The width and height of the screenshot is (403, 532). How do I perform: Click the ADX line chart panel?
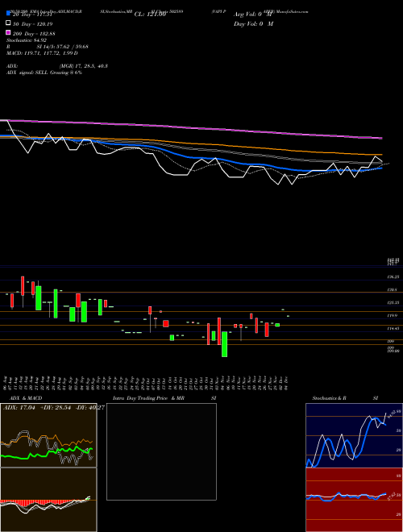coord(48,435)
